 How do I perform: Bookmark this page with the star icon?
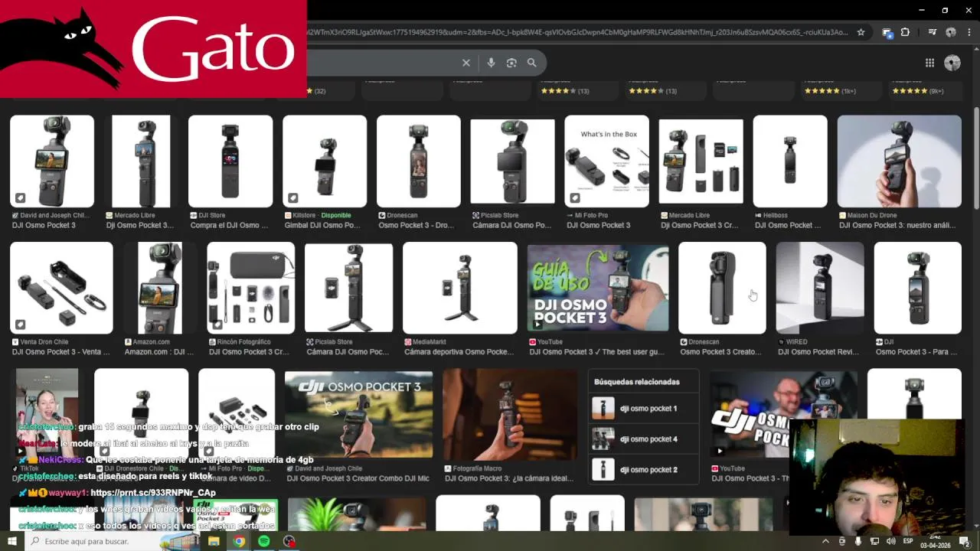pos(861,32)
